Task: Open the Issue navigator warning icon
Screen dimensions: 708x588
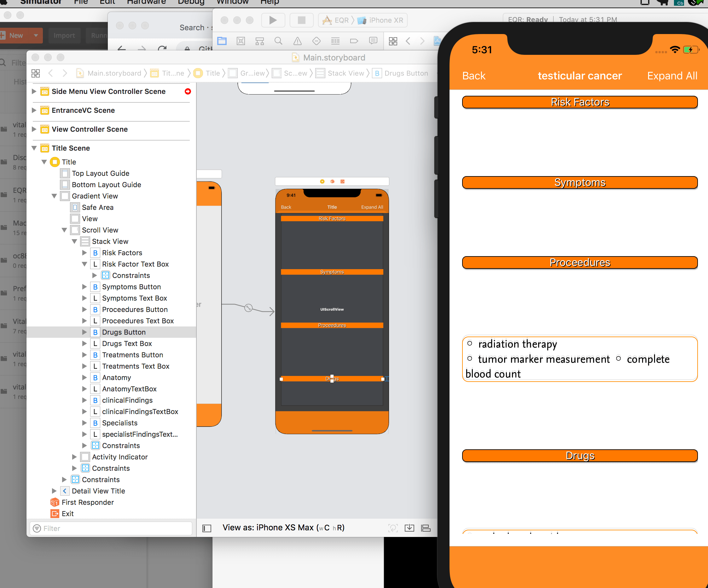Action: coord(297,41)
